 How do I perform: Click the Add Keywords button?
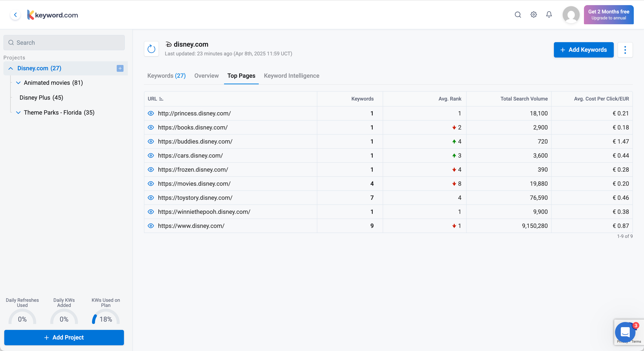[584, 50]
